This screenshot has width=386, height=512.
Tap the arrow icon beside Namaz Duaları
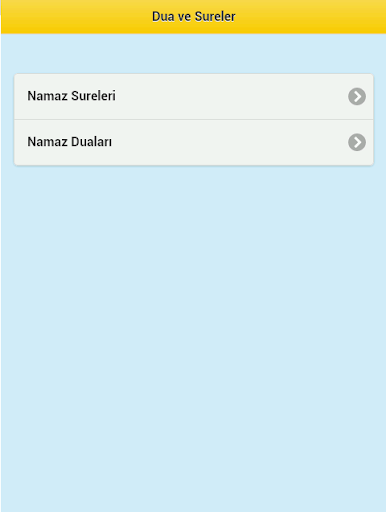click(x=357, y=142)
